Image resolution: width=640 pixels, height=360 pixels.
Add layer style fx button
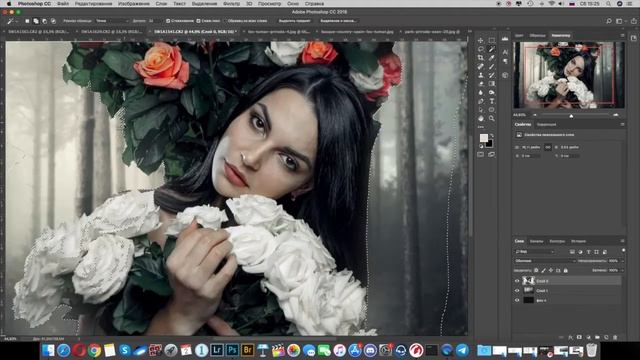[x=570, y=337]
